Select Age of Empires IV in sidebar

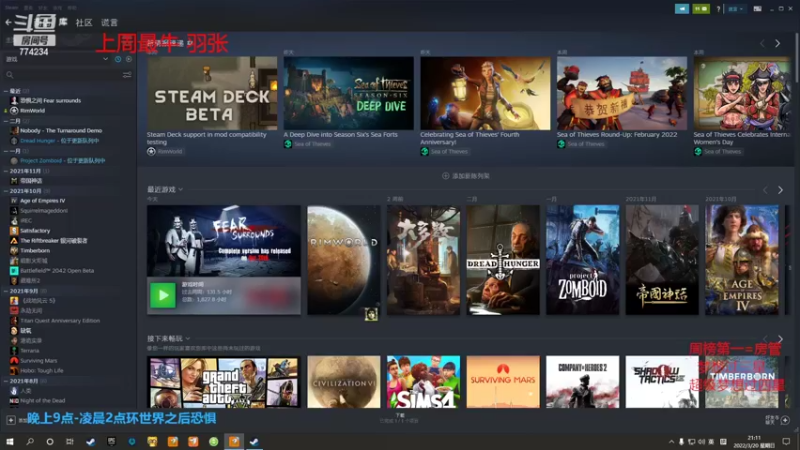pos(42,201)
